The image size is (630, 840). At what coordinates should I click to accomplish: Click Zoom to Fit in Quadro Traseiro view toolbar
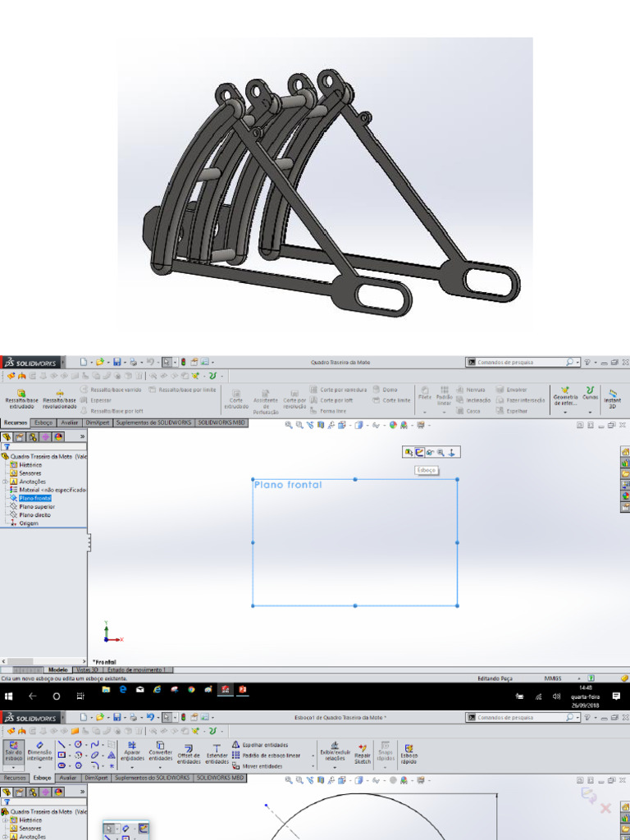click(x=289, y=425)
